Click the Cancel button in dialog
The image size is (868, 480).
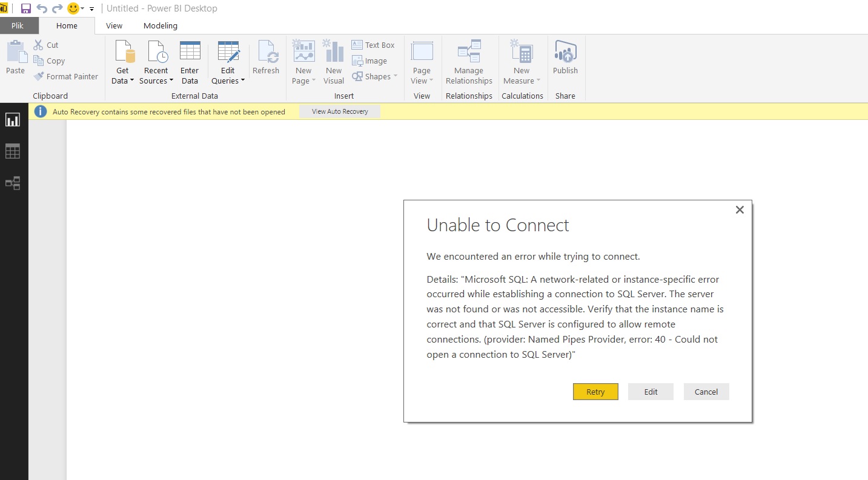click(706, 392)
